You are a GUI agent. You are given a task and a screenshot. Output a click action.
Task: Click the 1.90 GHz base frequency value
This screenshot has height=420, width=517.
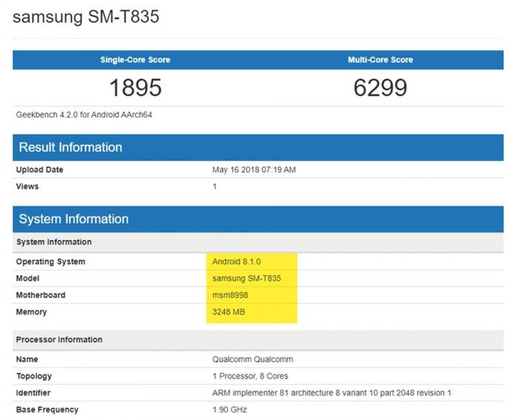point(230,410)
